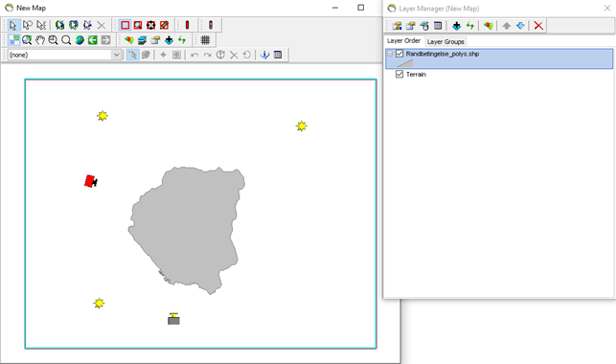Select the Pan hand tool
The width and height of the screenshot is (616, 364).
click(x=40, y=40)
